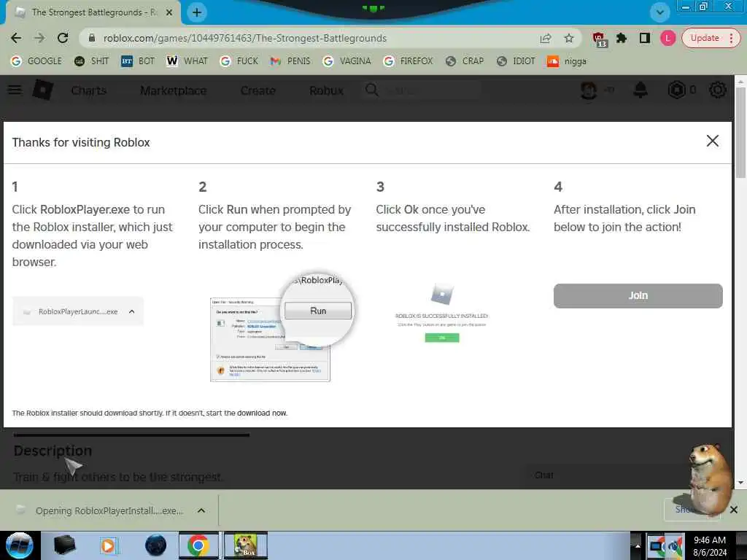The image size is (747, 560).
Task: Bookmark this page with the star icon
Action: pyautogui.click(x=569, y=39)
